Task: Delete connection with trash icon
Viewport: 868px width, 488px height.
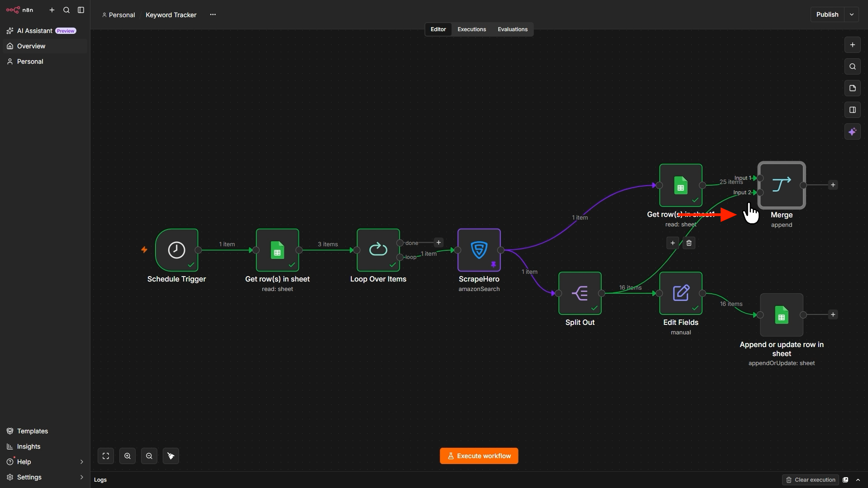Action: coord(689,243)
